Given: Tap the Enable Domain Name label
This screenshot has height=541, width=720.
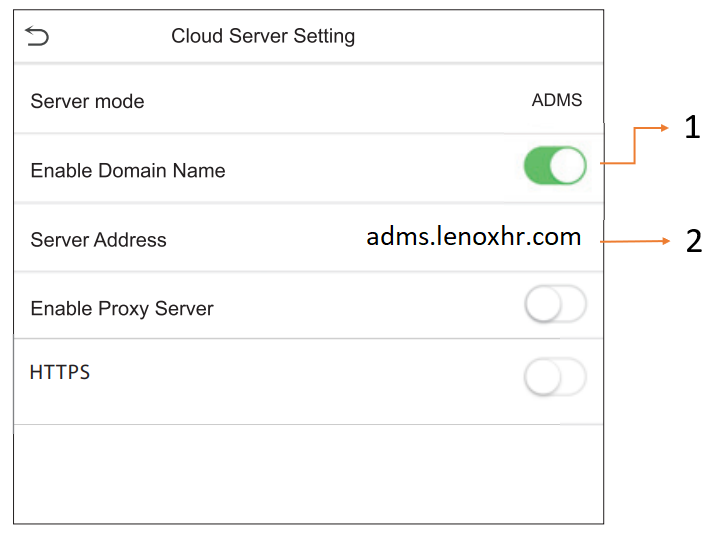Looking at the screenshot, I should (x=128, y=170).
